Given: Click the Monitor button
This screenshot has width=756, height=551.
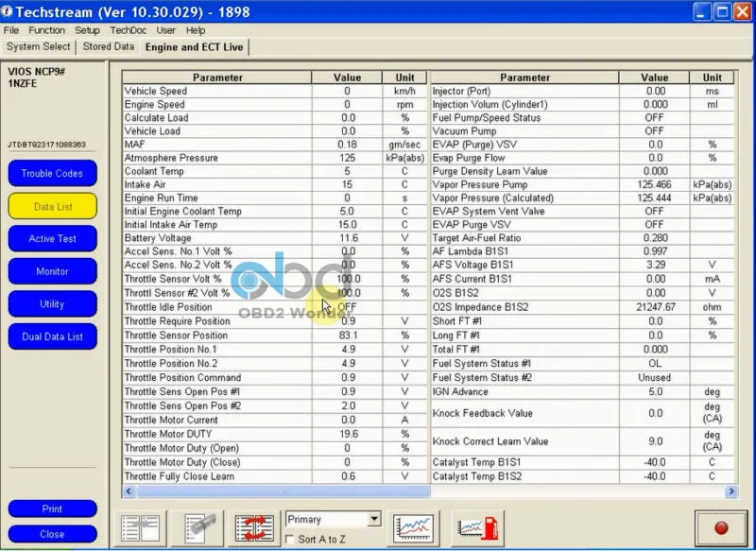Looking at the screenshot, I should point(52,271).
